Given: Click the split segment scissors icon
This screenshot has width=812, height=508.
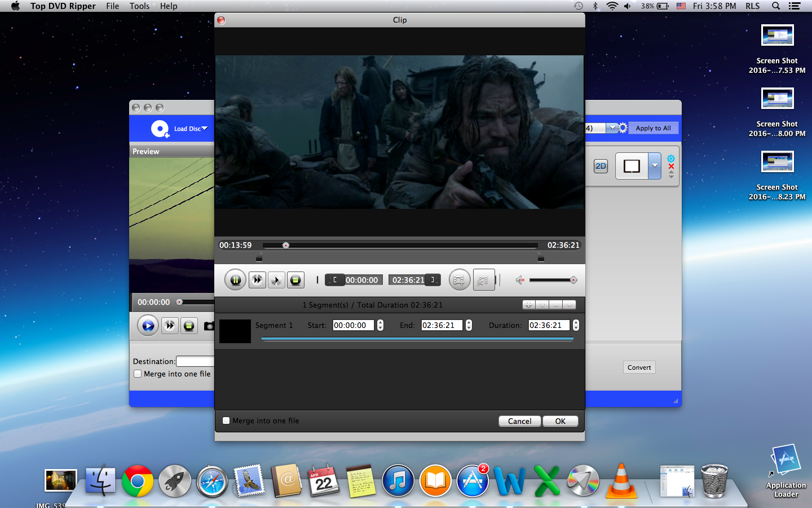Looking at the screenshot, I should coord(483,280).
